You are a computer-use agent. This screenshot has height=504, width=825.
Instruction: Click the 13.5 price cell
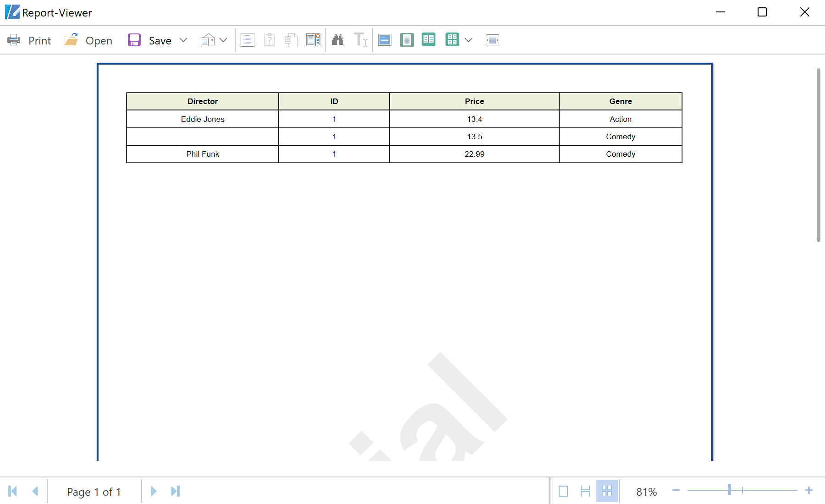[x=474, y=137]
